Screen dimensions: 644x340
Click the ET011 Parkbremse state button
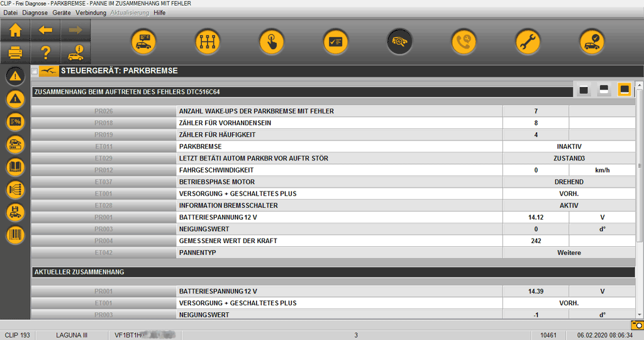[104, 147]
